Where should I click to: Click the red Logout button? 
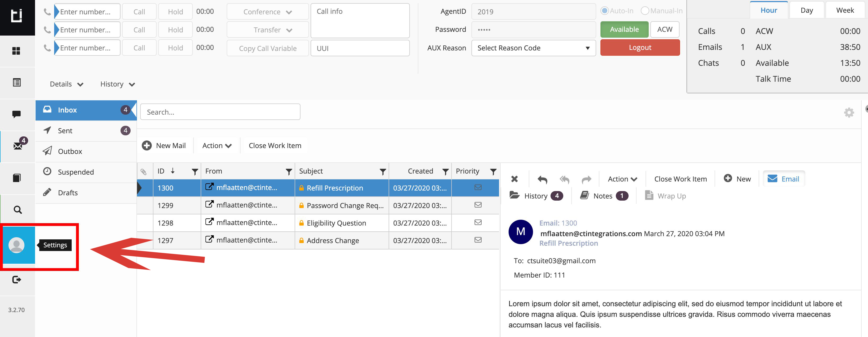tap(640, 47)
